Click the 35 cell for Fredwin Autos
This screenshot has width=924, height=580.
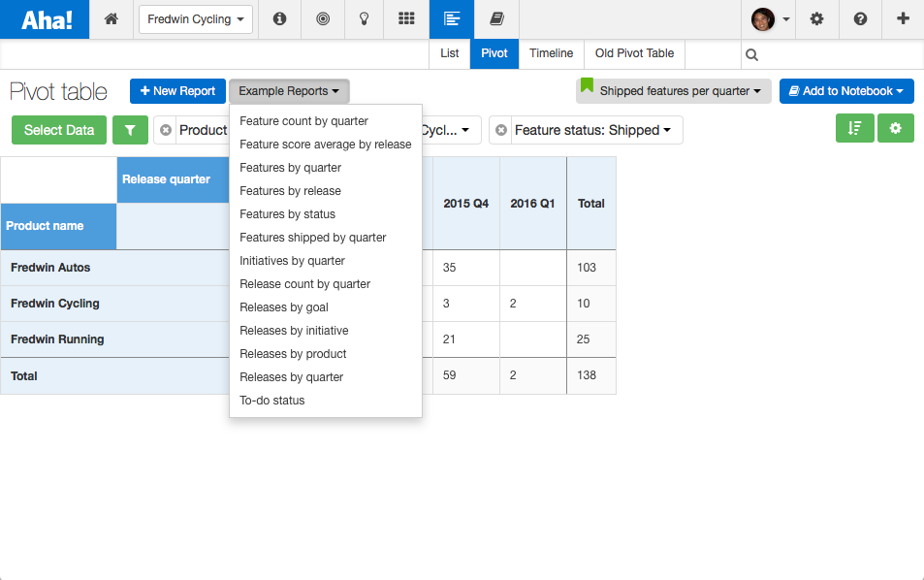coord(466,268)
